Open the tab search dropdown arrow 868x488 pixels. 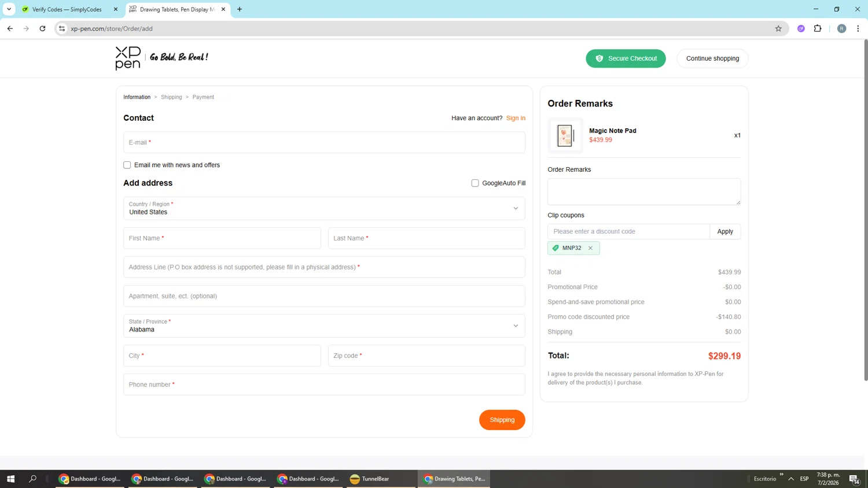coord(9,9)
